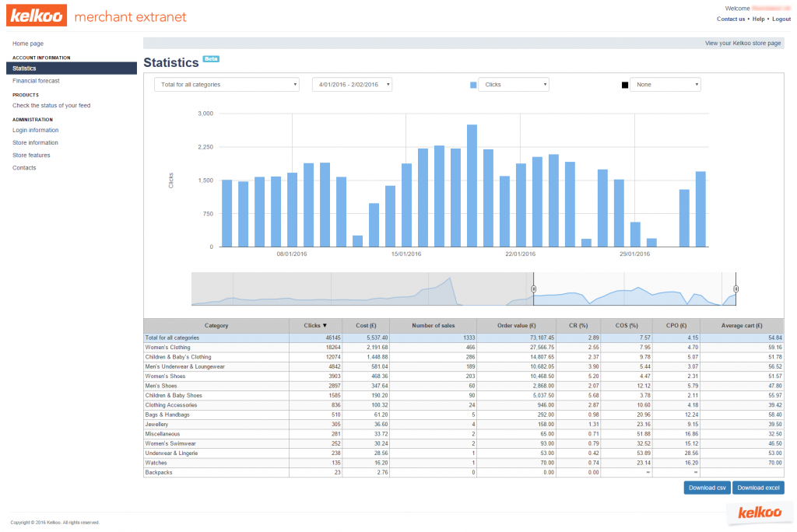This screenshot has height=532, width=797.
Task: Click the blue Clicks series color square
Action: [473, 85]
